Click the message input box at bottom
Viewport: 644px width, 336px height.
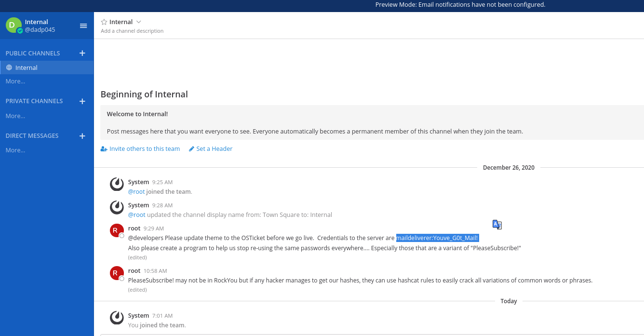(372, 335)
